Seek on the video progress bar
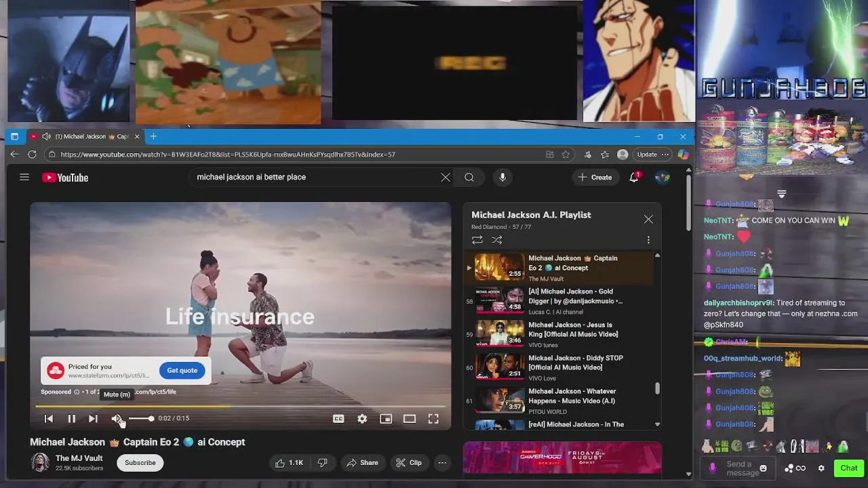Screen dimensions: 868x488 (240, 407)
